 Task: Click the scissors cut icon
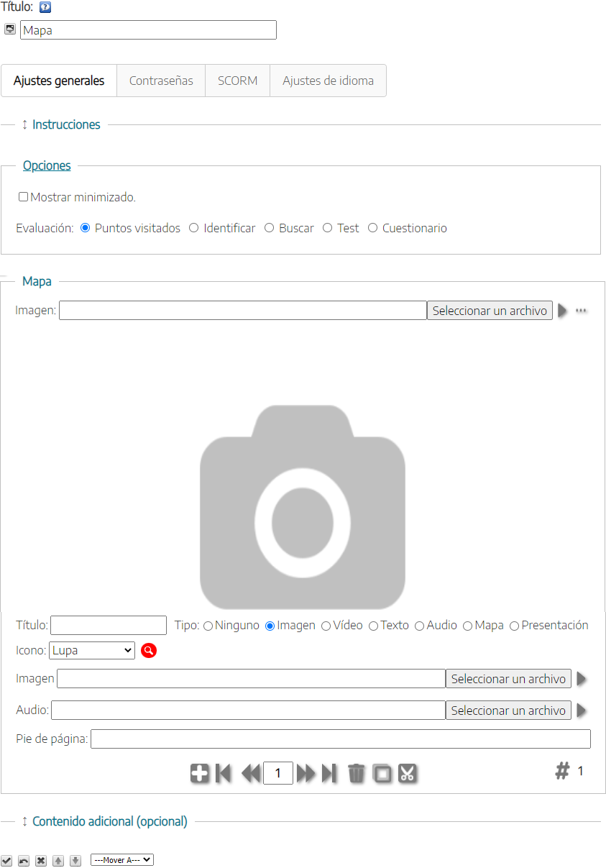[x=408, y=773]
